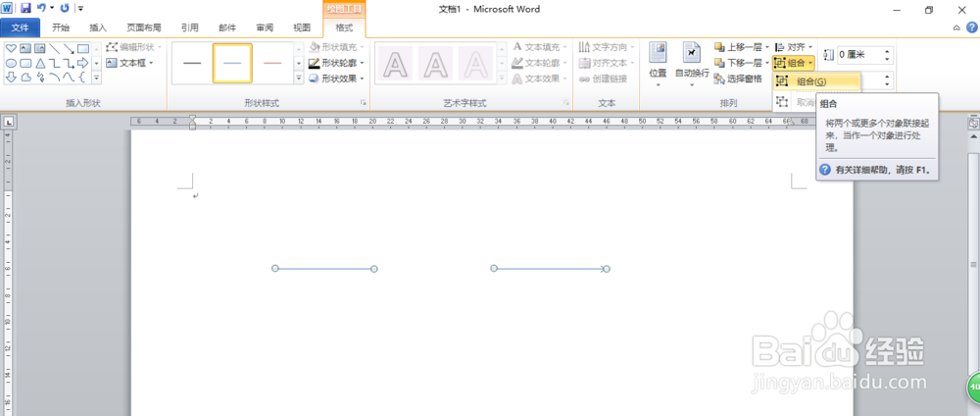Image resolution: width=980 pixels, height=416 pixels.
Task: Switch to the 审阅 (Review) tab
Action: [265, 27]
